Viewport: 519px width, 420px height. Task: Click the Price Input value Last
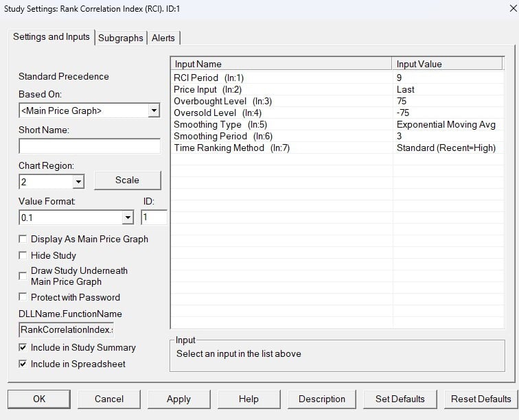(406, 89)
